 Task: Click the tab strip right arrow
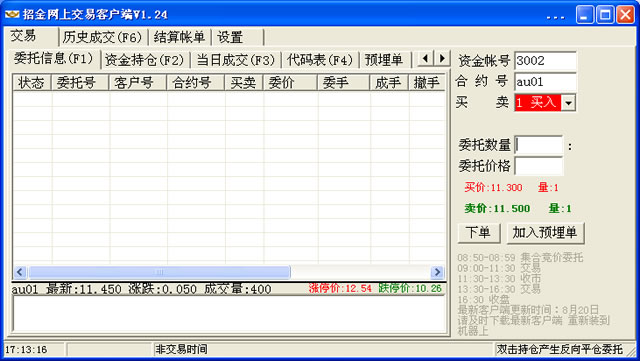coord(442,58)
